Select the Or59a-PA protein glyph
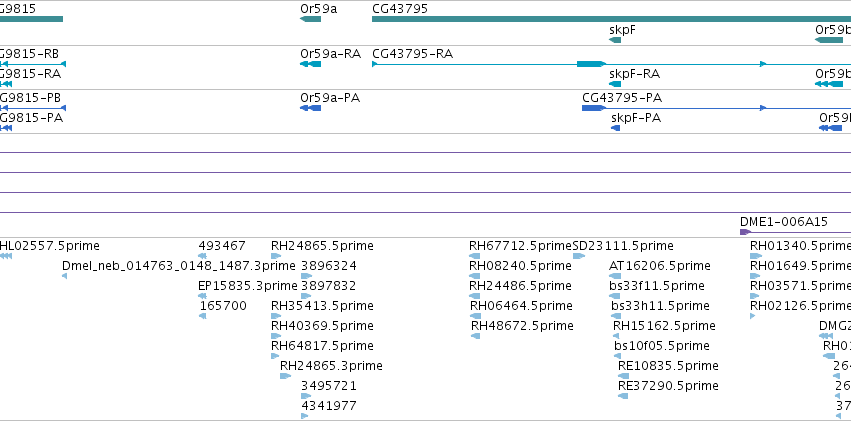851x421 pixels. click(310, 108)
